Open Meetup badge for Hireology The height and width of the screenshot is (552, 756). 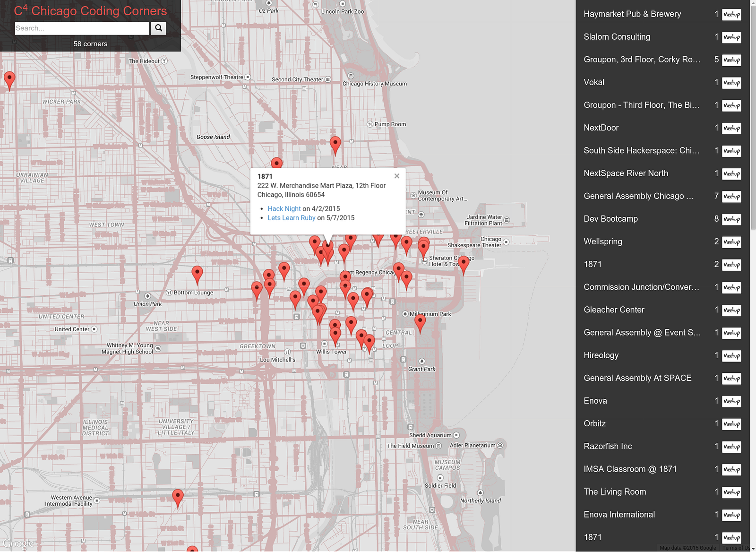[731, 355]
